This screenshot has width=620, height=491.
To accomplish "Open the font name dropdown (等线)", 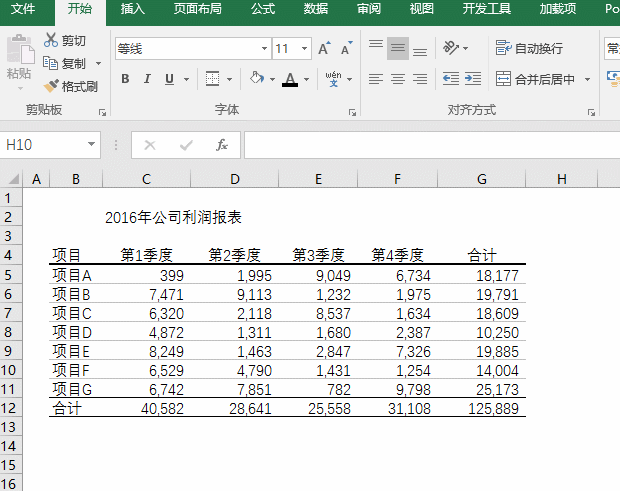I will (264, 48).
